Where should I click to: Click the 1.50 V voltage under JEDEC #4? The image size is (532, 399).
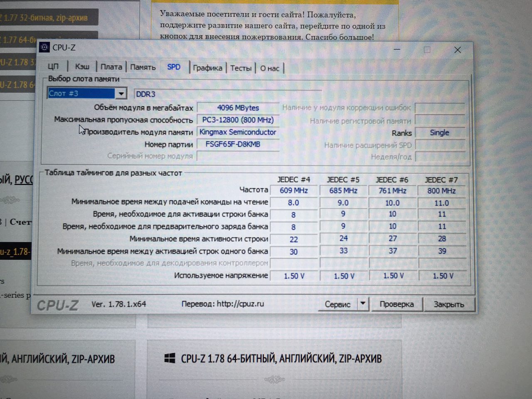(294, 276)
